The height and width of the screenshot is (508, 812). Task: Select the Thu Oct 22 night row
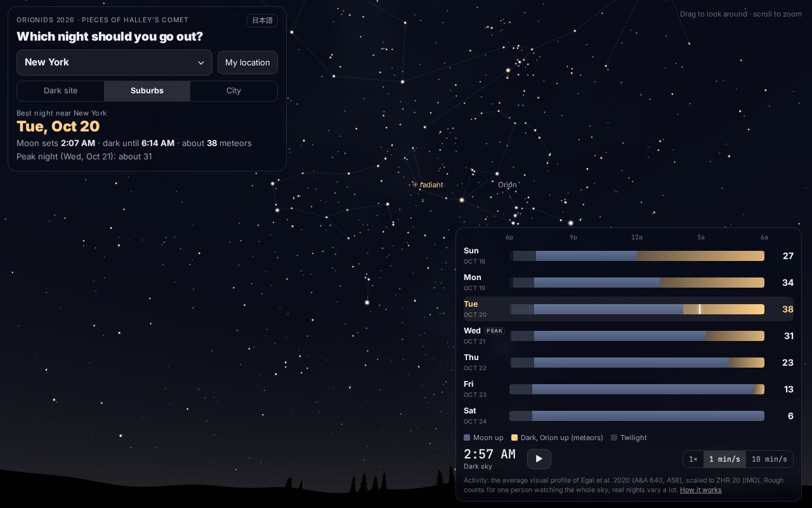point(629,363)
